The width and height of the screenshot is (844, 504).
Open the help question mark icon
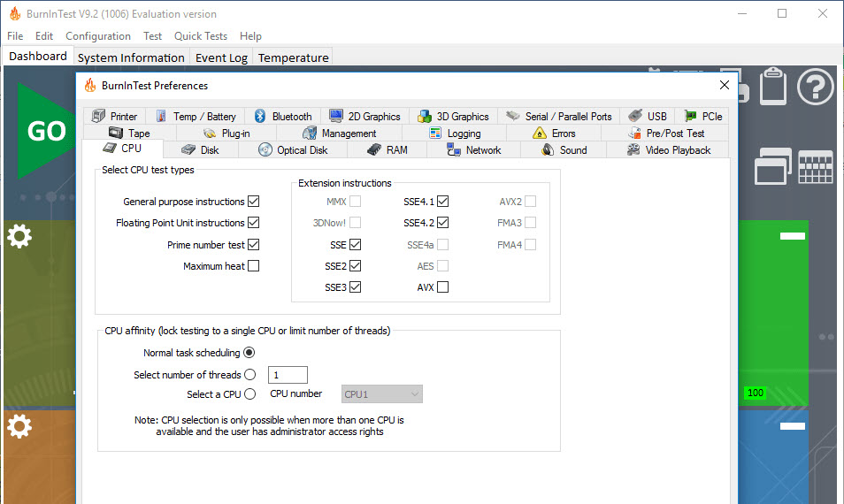point(816,86)
